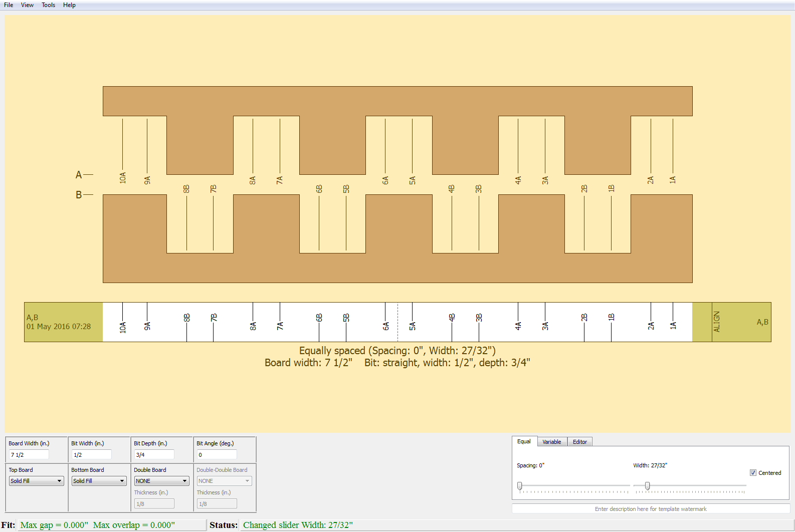
Task: Select the Equal spacing tab
Action: point(524,441)
